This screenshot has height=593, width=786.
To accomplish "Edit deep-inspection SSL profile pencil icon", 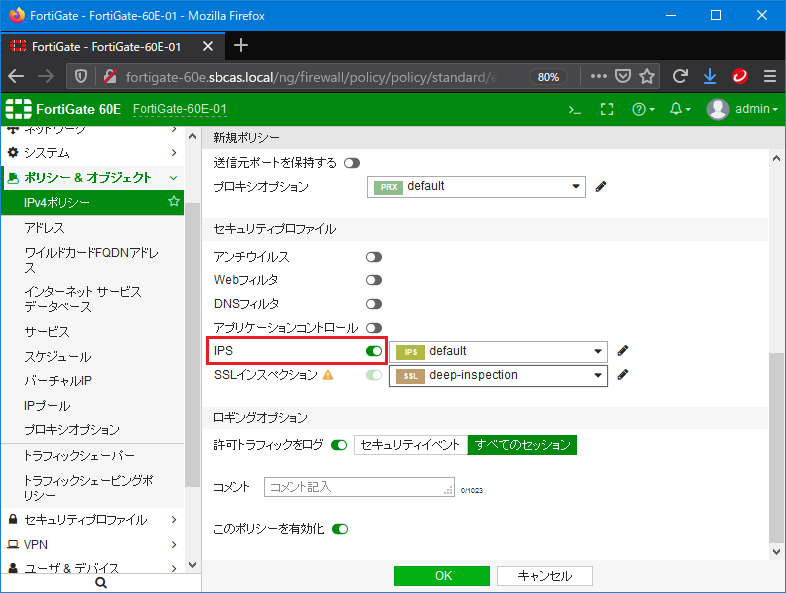I will click(623, 375).
